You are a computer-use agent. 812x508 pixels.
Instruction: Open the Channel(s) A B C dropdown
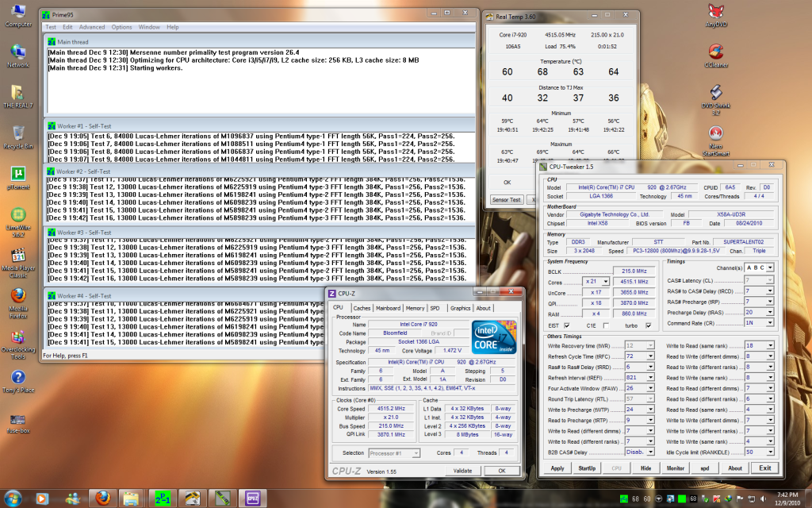tap(770, 267)
